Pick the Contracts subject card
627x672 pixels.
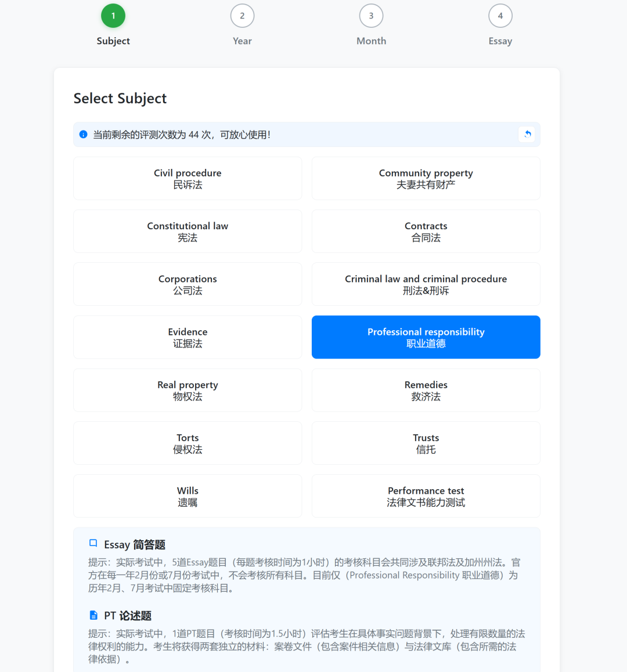pos(426,232)
